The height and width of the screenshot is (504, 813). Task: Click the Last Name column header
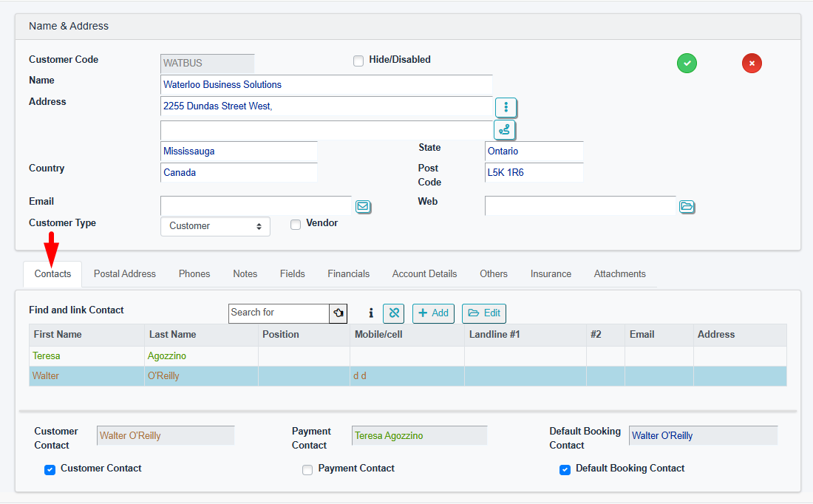point(201,335)
